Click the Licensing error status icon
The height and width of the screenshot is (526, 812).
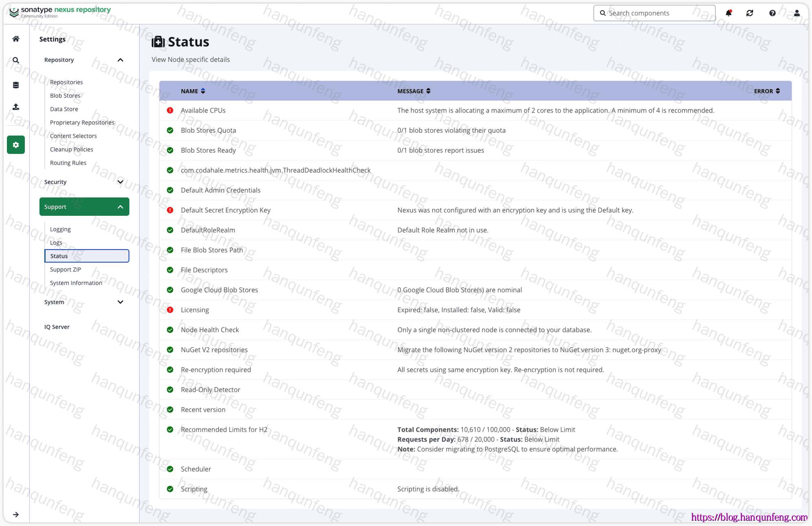tap(170, 310)
